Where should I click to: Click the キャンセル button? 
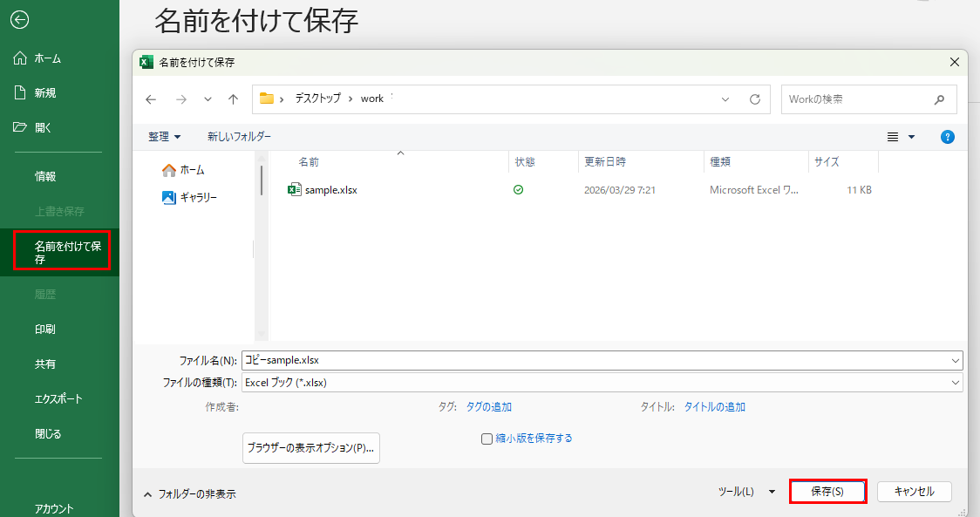(x=914, y=492)
